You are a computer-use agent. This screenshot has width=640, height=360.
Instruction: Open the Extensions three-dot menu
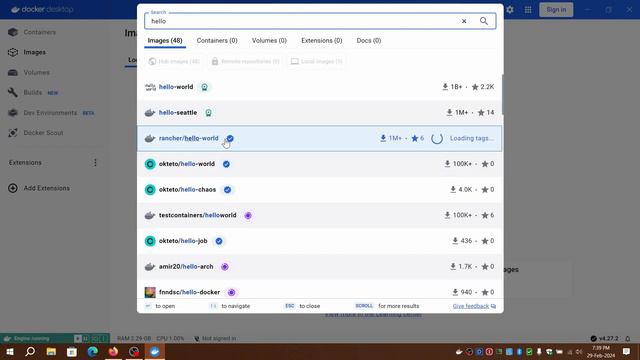[x=95, y=162]
